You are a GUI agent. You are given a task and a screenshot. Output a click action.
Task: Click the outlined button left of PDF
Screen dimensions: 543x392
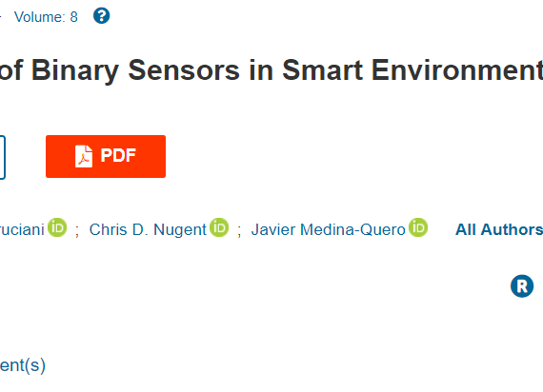pos(3,157)
